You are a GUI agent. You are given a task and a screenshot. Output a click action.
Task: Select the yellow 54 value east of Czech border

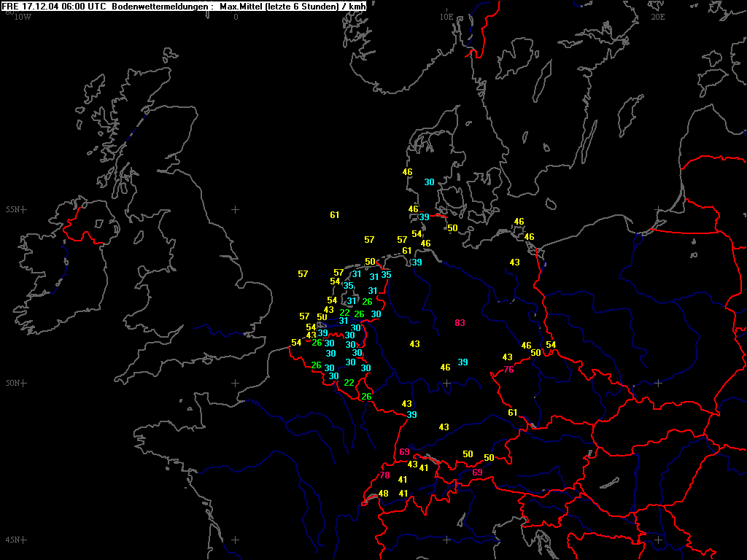click(551, 345)
